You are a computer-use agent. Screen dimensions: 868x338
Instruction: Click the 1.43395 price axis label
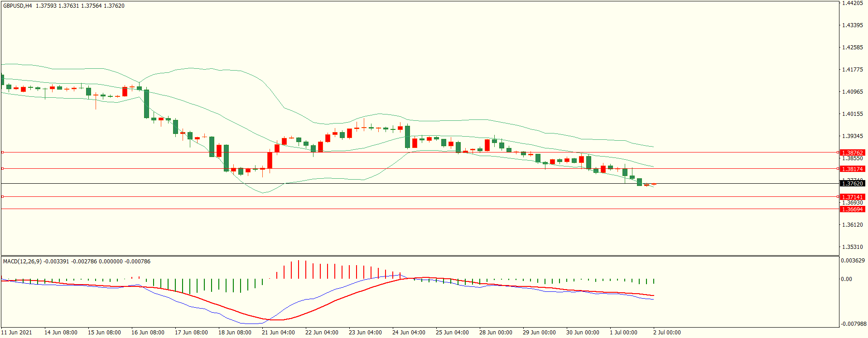click(853, 25)
